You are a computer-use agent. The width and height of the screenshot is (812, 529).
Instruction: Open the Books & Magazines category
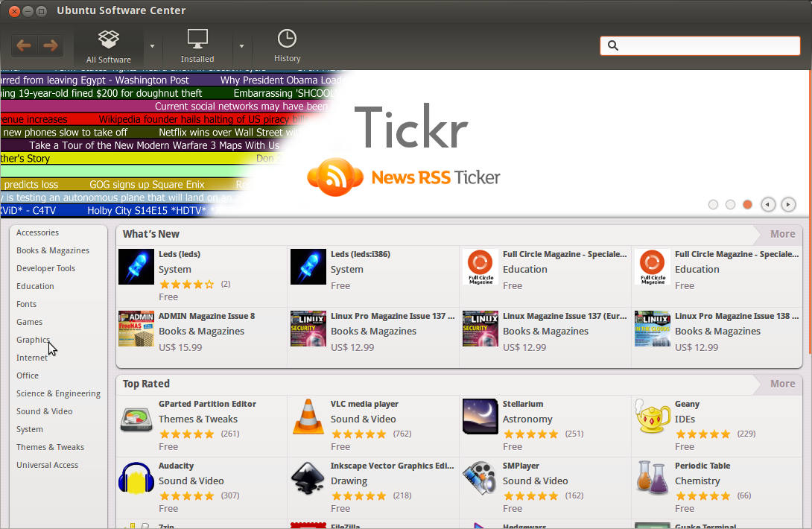point(53,250)
